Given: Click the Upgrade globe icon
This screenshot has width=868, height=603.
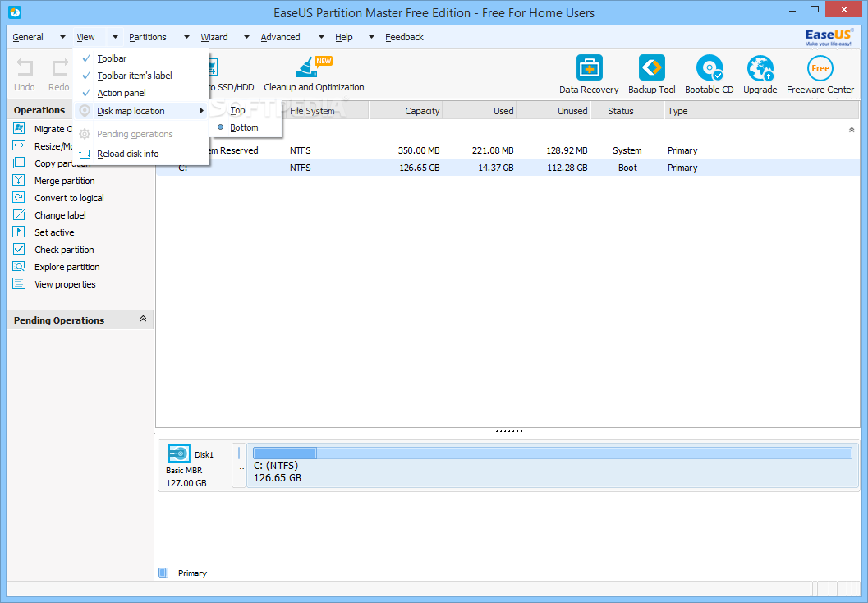Looking at the screenshot, I should [x=760, y=68].
